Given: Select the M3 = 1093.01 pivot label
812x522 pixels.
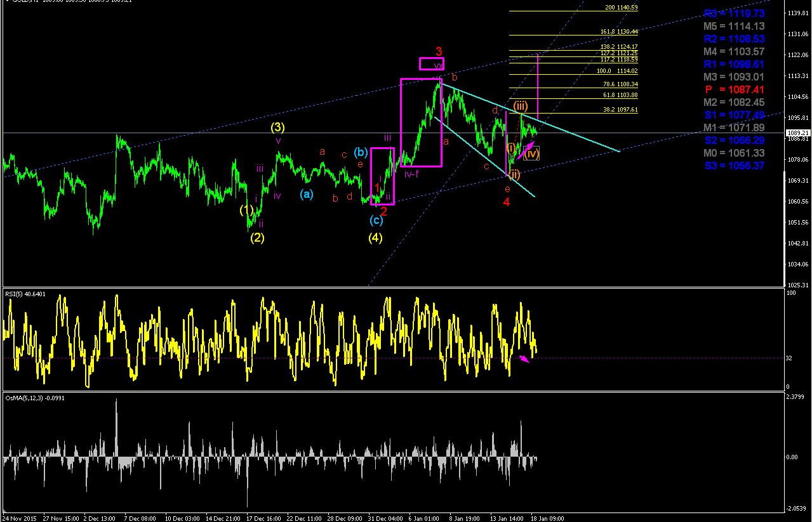Looking at the screenshot, I should [x=734, y=77].
